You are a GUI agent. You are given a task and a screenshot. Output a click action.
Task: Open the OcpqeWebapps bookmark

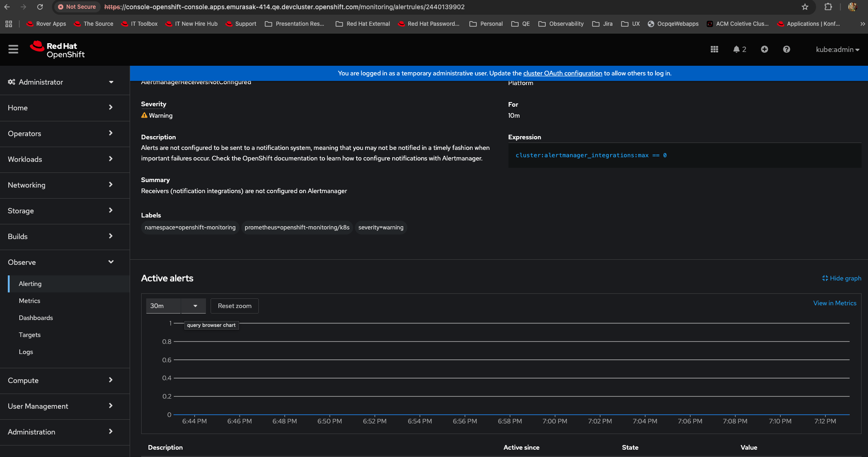coord(673,24)
